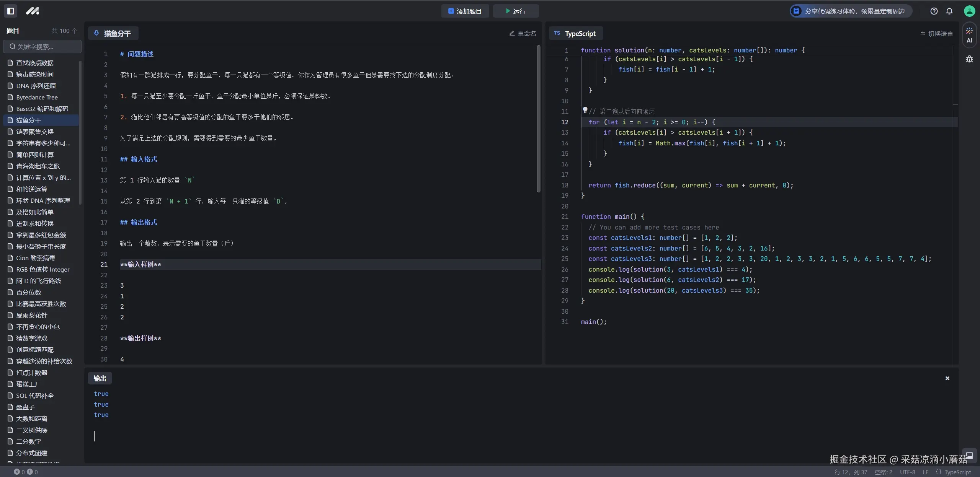The height and width of the screenshot is (477, 980).
Task: Select the 输出 output tab
Action: [100, 378]
